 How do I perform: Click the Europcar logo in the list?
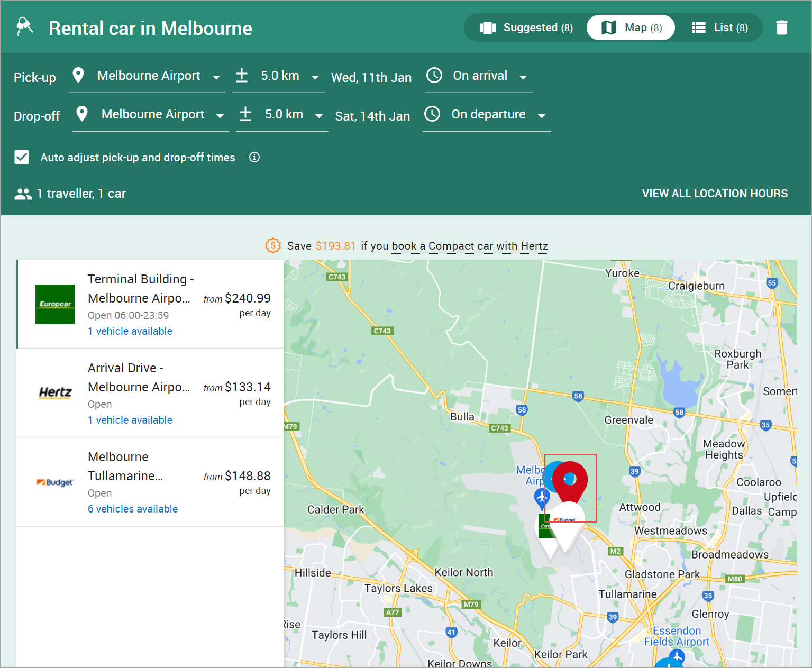(x=55, y=304)
